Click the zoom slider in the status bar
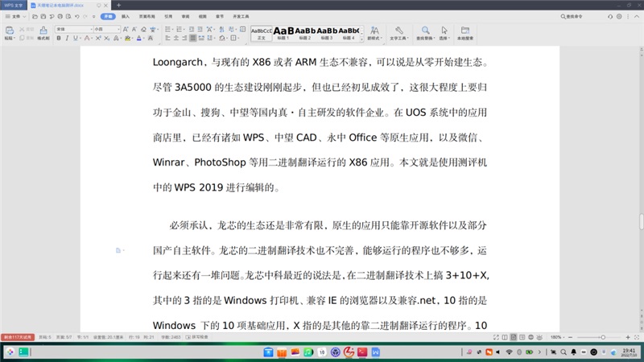The width and height of the screenshot is (644, 362). click(602, 337)
